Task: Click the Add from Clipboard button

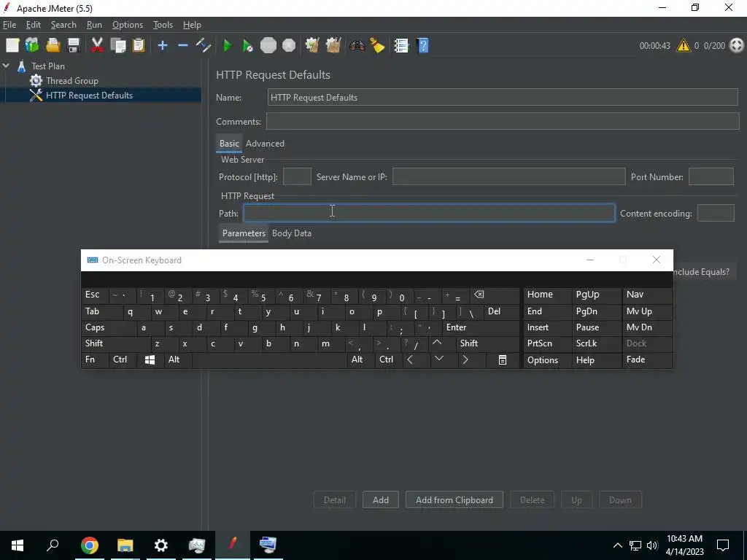Action: pos(454,500)
